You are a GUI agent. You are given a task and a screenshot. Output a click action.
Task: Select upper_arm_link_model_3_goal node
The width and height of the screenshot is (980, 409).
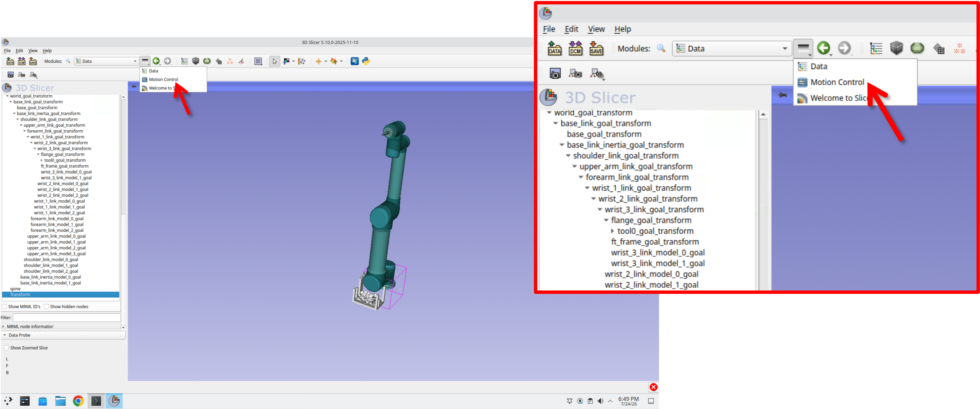(x=56, y=254)
